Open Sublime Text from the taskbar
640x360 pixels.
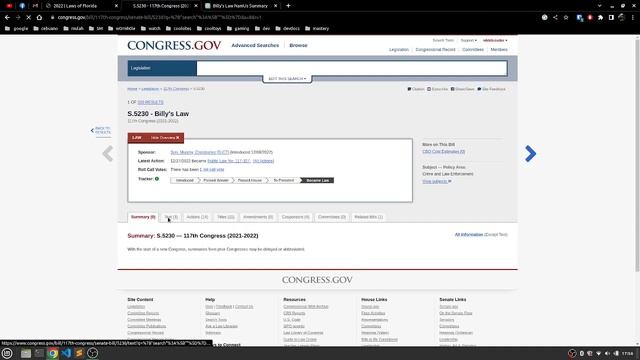tap(79, 353)
